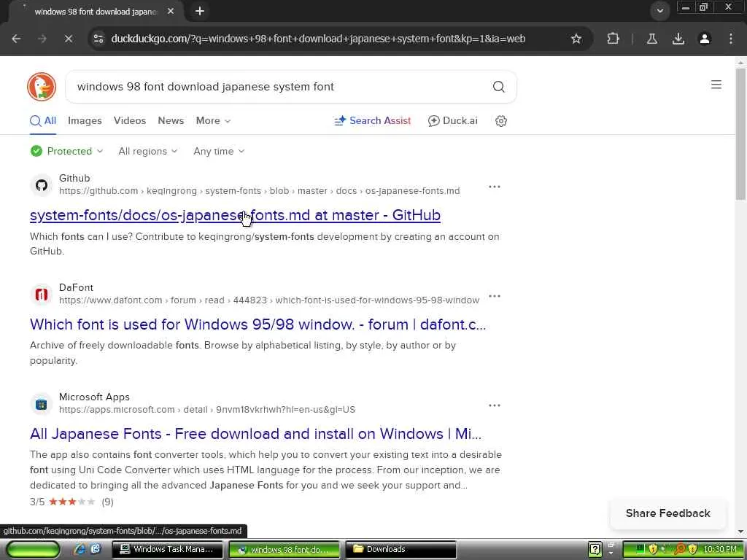This screenshot has height=560, width=747.
Task: Open more options for Microsoft Apps result
Action: [x=495, y=405]
